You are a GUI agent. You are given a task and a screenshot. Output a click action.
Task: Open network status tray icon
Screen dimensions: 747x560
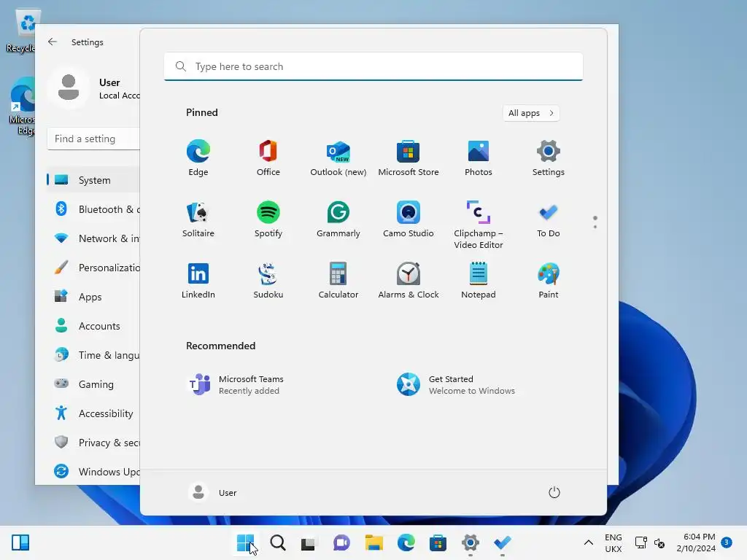pyautogui.click(x=640, y=542)
